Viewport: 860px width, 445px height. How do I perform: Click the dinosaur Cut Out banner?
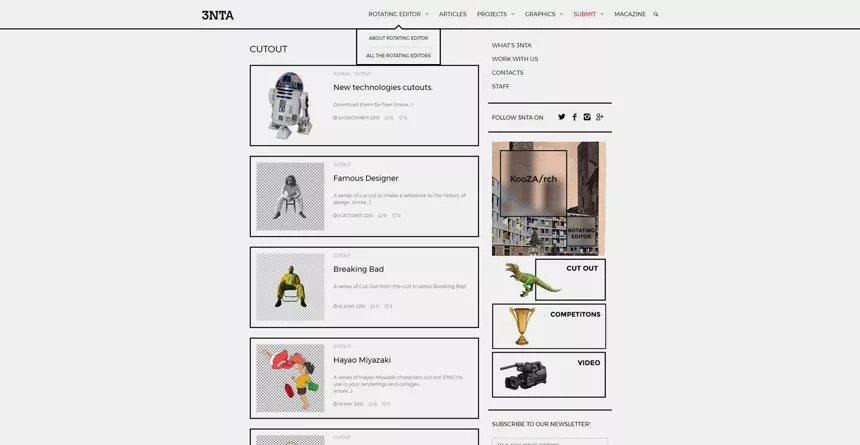(x=549, y=280)
